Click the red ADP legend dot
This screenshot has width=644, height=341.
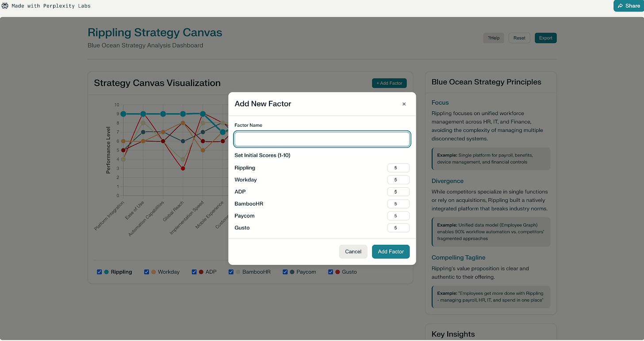pyautogui.click(x=202, y=272)
